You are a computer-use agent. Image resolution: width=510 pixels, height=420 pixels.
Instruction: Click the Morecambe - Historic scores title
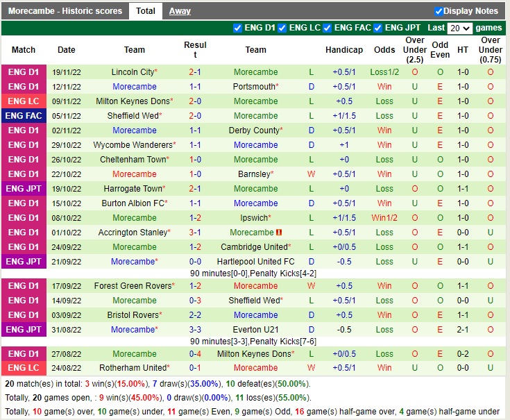65,11
